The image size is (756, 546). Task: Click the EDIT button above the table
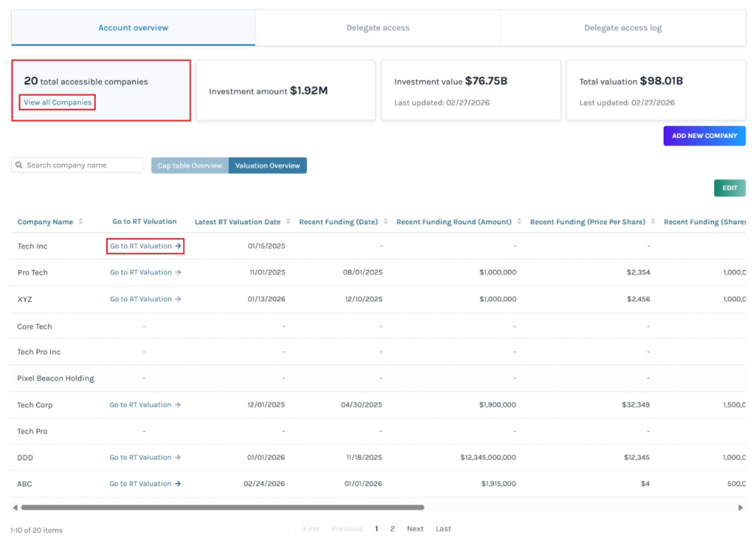coord(729,188)
